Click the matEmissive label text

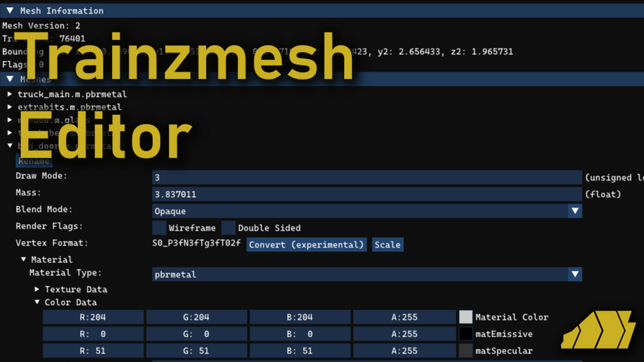click(504, 334)
